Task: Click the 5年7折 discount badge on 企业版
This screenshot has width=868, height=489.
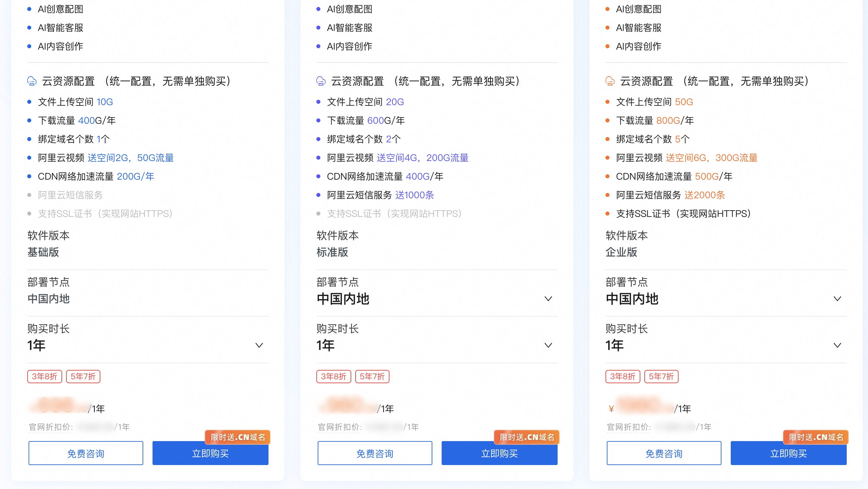Action: (x=661, y=377)
